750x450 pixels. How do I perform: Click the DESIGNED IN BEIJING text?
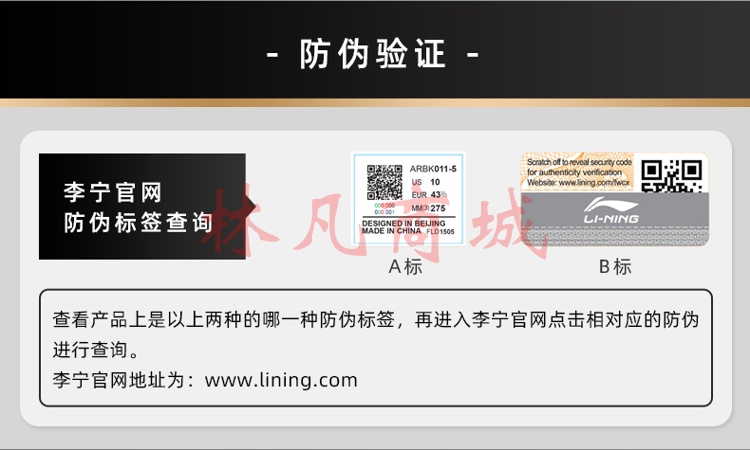point(403,223)
